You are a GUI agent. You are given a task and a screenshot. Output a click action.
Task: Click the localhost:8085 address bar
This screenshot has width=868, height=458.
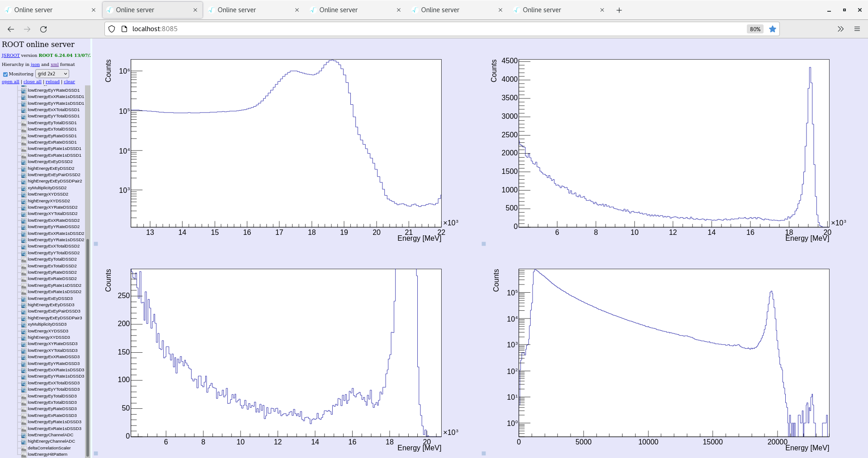(x=407, y=29)
